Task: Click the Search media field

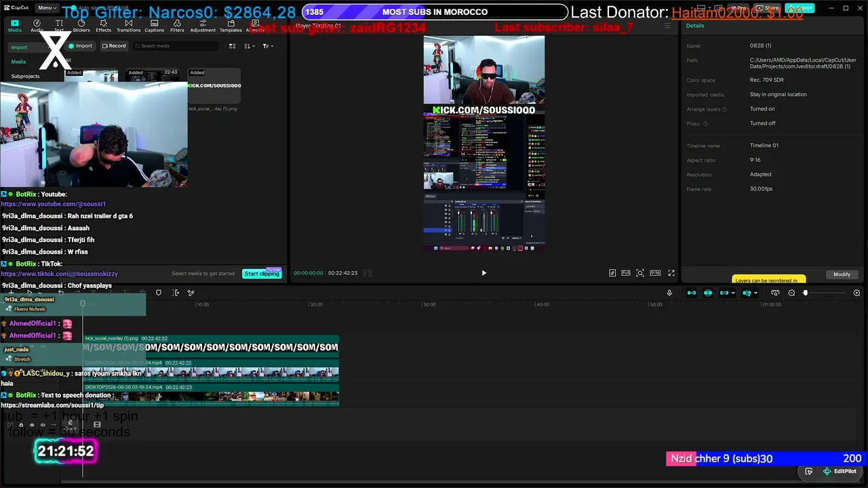Action: [176, 46]
